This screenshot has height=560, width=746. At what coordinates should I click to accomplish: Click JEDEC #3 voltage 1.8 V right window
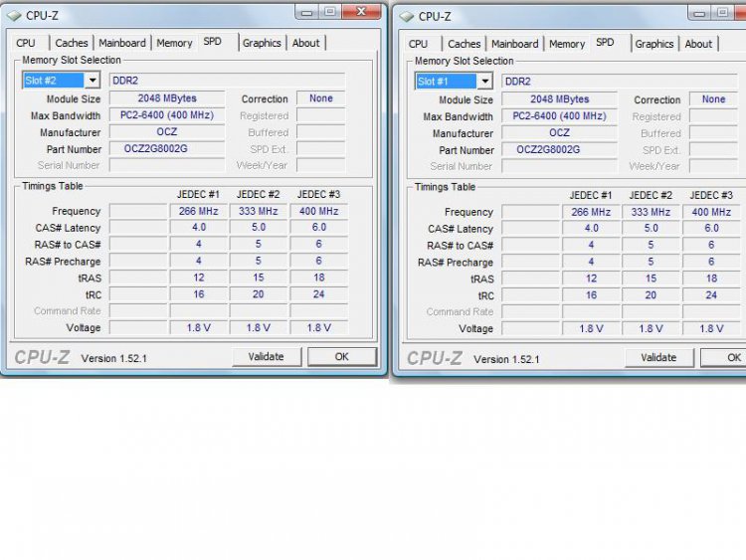click(711, 328)
